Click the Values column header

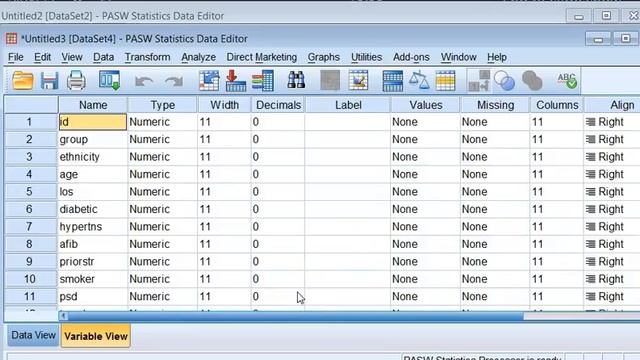click(426, 105)
